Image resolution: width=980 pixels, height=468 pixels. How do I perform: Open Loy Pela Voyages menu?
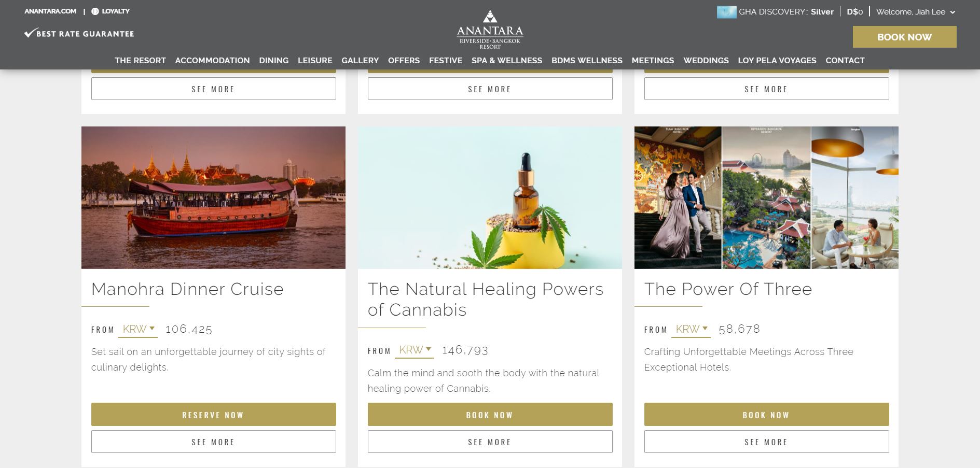(777, 60)
